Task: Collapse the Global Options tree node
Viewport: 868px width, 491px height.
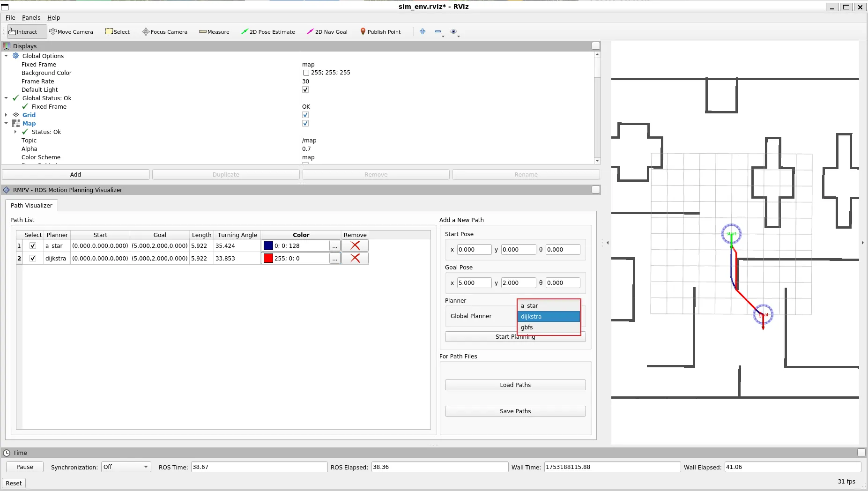Action: click(x=6, y=56)
